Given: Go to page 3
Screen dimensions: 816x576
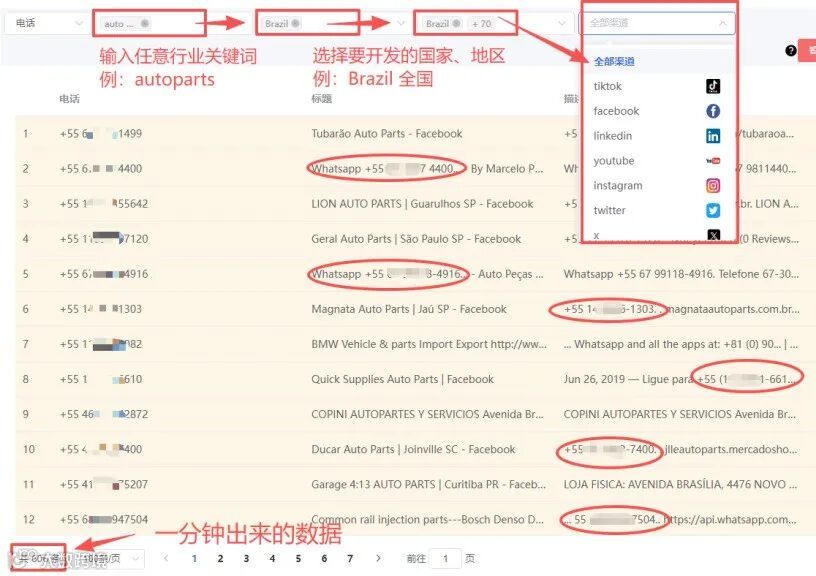Looking at the screenshot, I should click(246, 559).
